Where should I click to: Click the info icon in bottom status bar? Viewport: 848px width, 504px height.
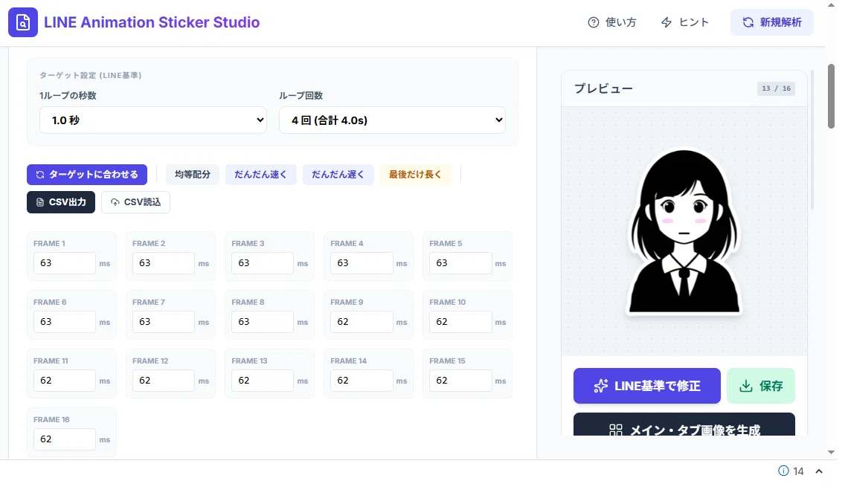point(783,471)
